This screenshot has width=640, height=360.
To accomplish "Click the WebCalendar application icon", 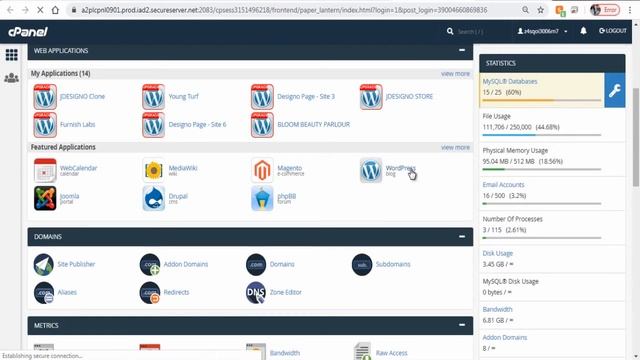I will pos(45,170).
